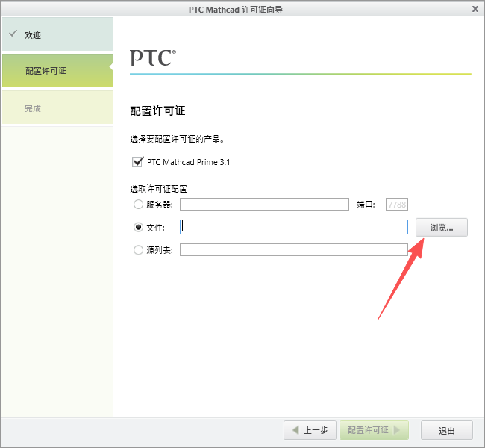The image size is (485, 448).
Task: Click the PTC Mathcad Prime 3.1 label
Action: tap(188, 162)
